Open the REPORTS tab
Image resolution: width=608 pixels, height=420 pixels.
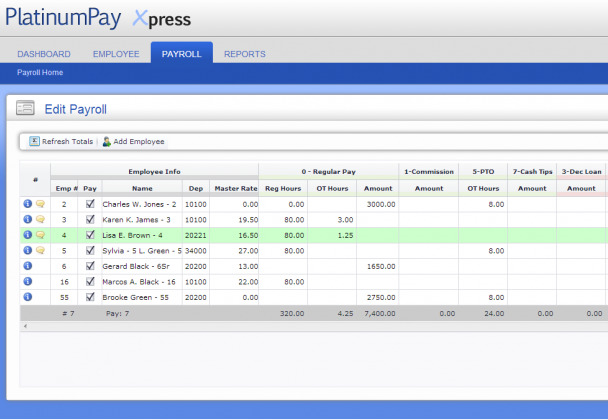(245, 54)
